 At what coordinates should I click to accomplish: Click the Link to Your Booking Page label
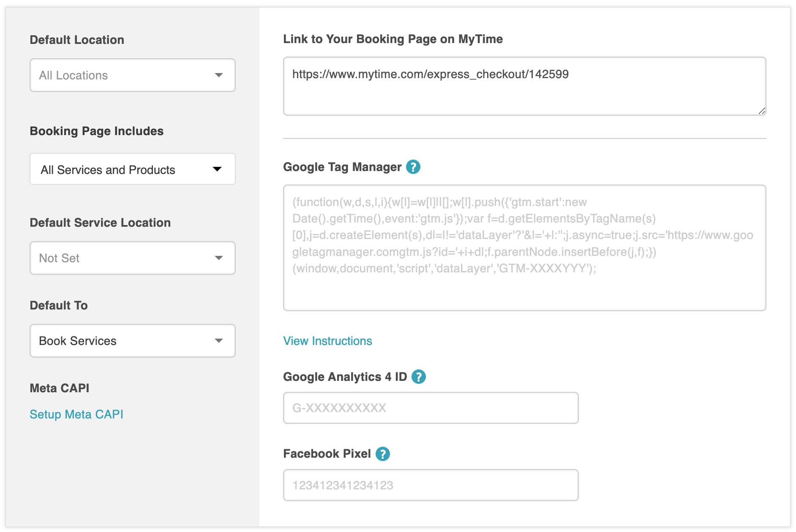(393, 39)
